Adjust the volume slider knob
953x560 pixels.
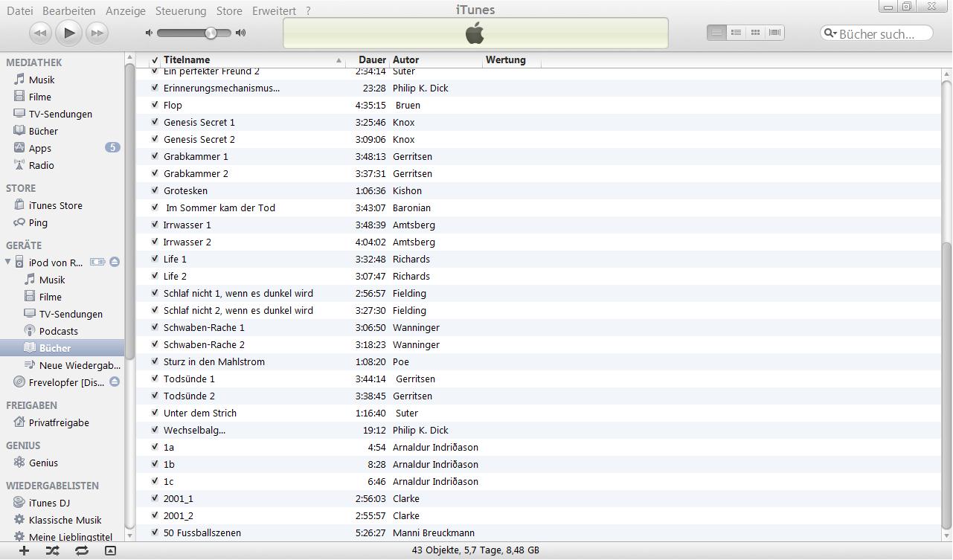tap(211, 33)
